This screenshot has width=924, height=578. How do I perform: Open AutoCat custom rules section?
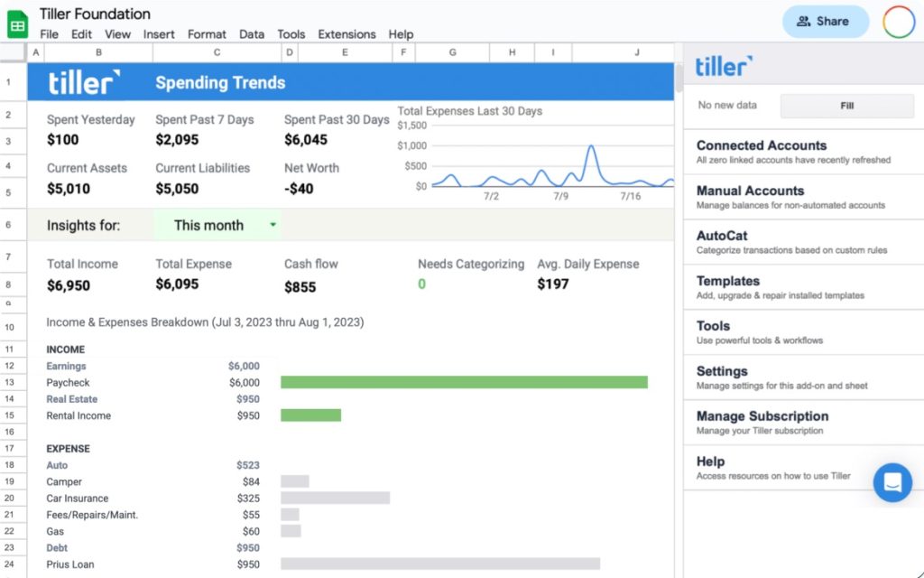point(722,236)
